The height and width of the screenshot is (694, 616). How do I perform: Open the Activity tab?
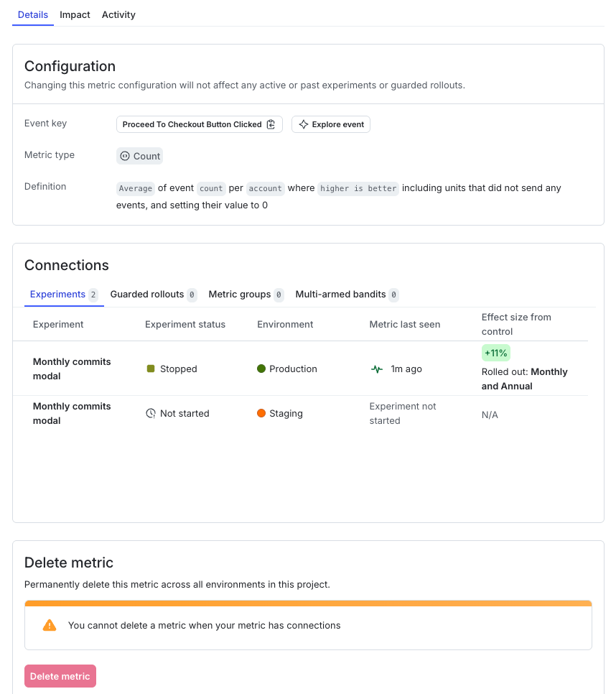tap(118, 14)
